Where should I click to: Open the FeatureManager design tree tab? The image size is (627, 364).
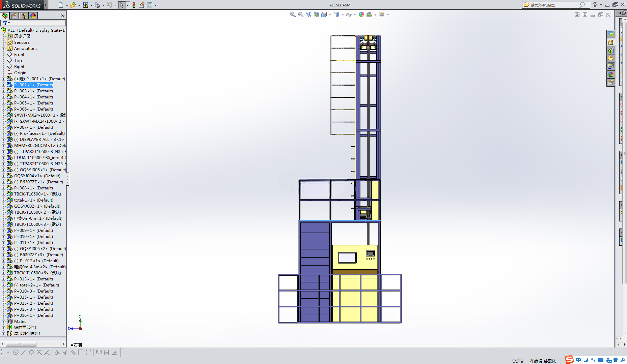[5, 16]
